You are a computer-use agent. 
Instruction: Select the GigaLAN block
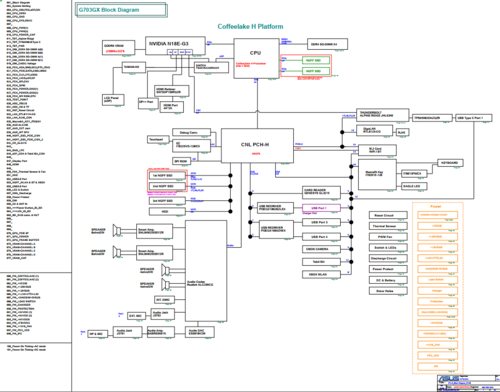pyautogui.click(x=374, y=130)
